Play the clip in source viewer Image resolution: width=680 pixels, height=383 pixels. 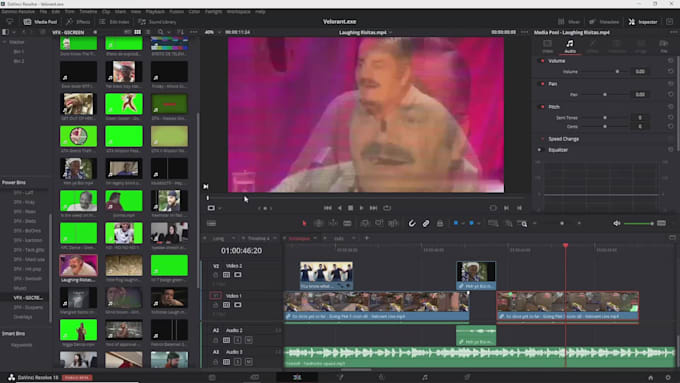[361, 208]
